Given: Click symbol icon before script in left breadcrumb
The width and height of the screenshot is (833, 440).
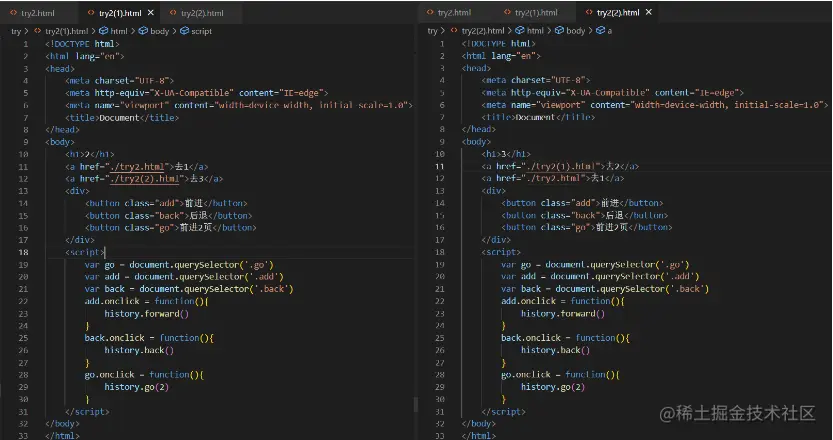Looking at the screenshot, I should (x=184, y=31).
